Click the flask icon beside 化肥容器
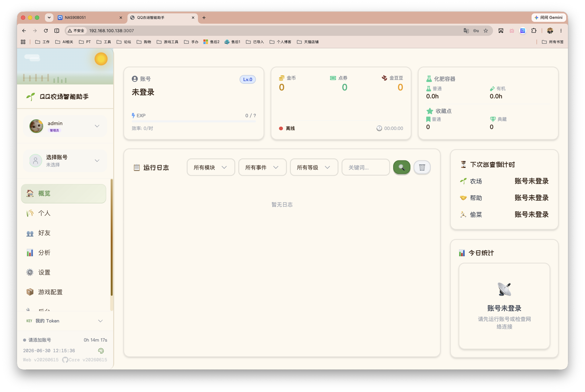 429,79
